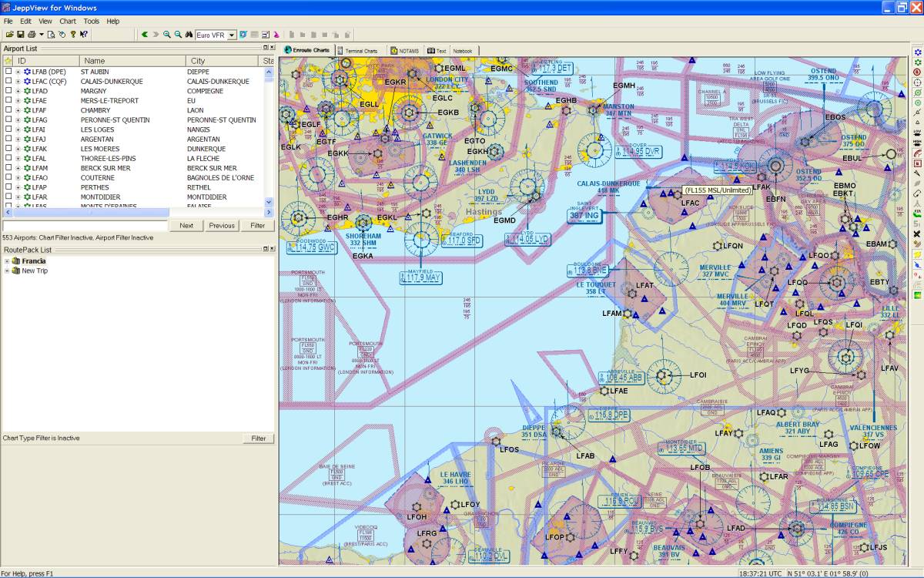
Task: Click the grey forward arrow icon
Action: [156, 35]
